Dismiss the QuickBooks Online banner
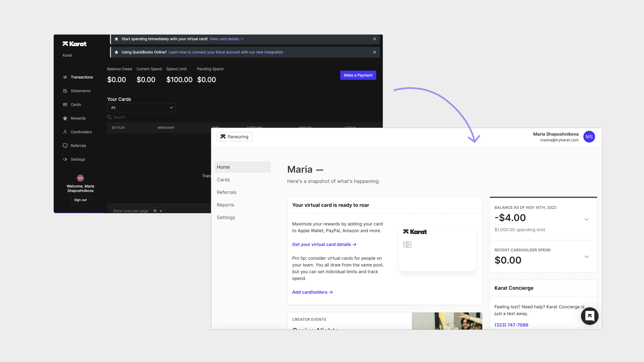Screen dimensions: 644x362 coord(374,52)
